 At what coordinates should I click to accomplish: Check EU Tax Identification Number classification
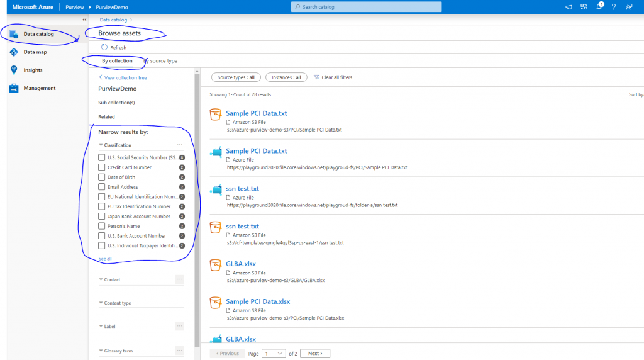tap(101, 206)
